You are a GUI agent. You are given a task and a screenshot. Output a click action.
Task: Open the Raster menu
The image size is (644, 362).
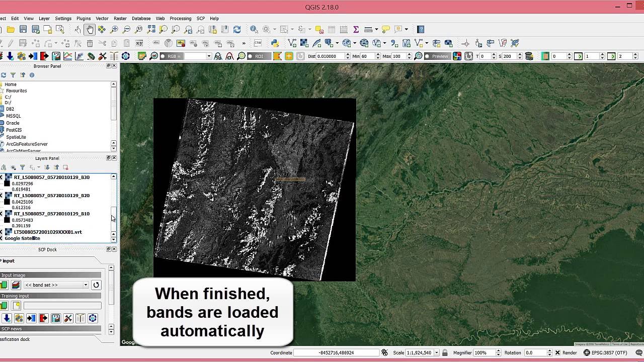pos(120,19)
